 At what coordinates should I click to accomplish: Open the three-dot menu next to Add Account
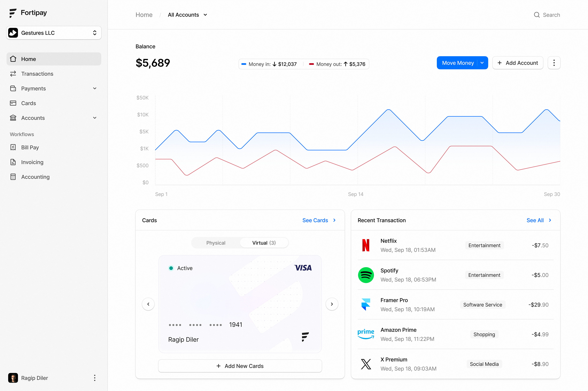554,63
